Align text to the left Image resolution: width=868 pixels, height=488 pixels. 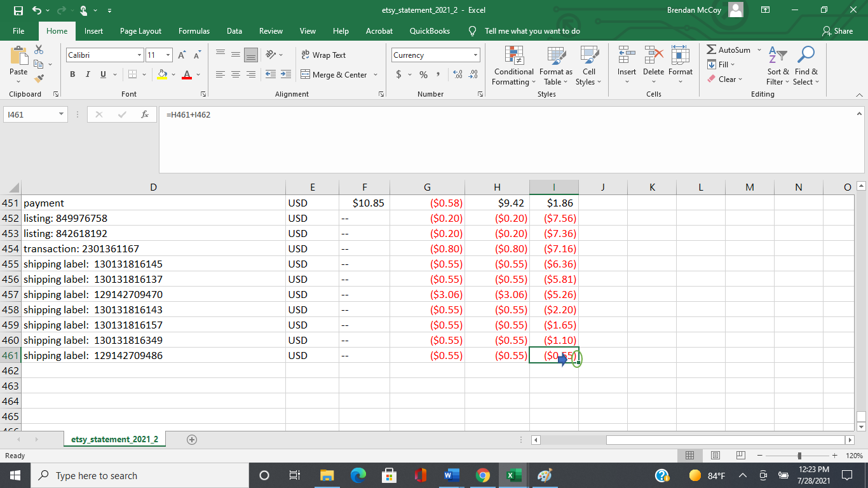(x=220, y=75)
